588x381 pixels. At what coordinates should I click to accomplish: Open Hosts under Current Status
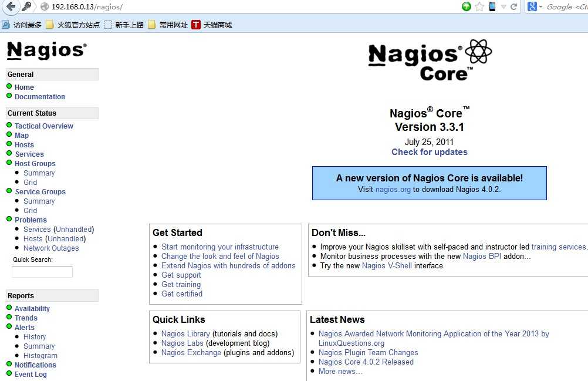coord(25,145)
